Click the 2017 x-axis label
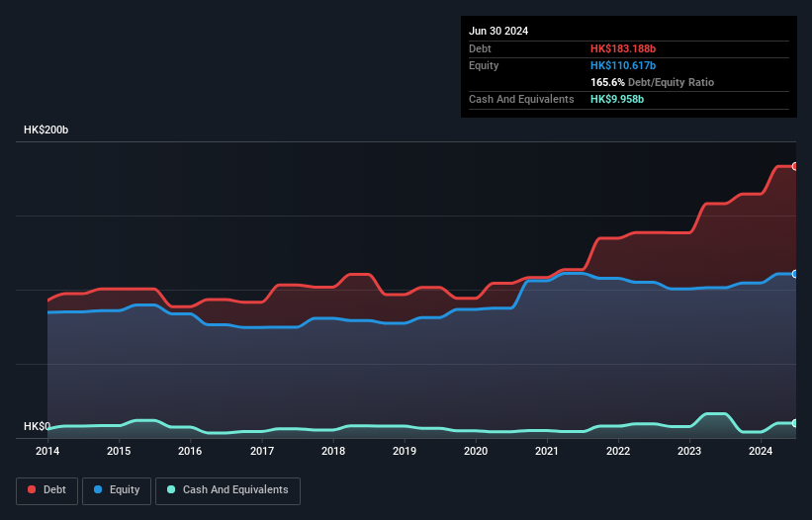812x520 pixels. [x=262, y=451]
